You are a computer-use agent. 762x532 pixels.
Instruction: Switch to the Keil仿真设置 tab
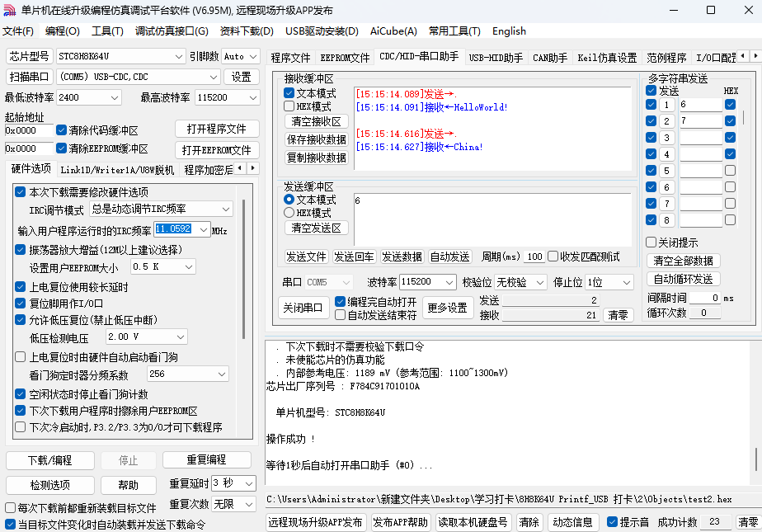point(607,58)
